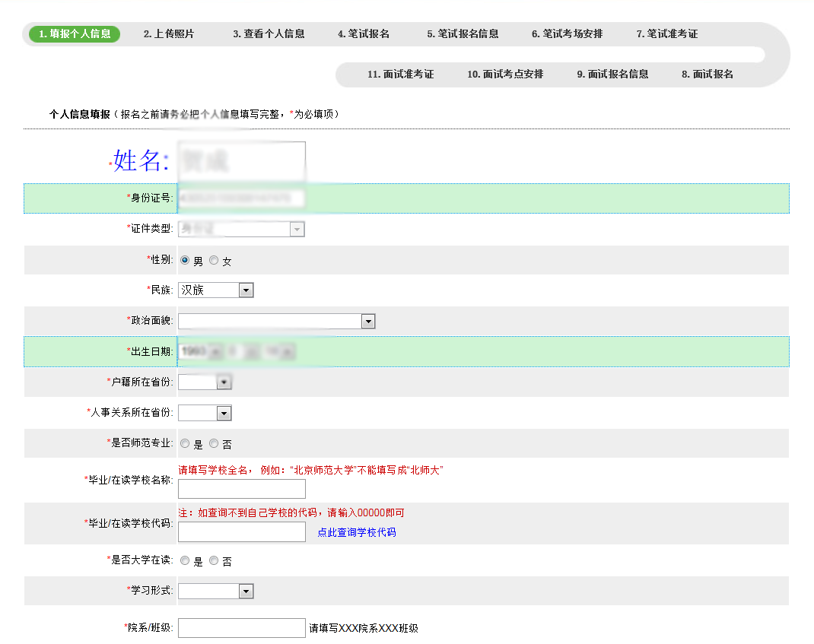Click the 点此查询学校代码 link

click(x=357, y=532)
